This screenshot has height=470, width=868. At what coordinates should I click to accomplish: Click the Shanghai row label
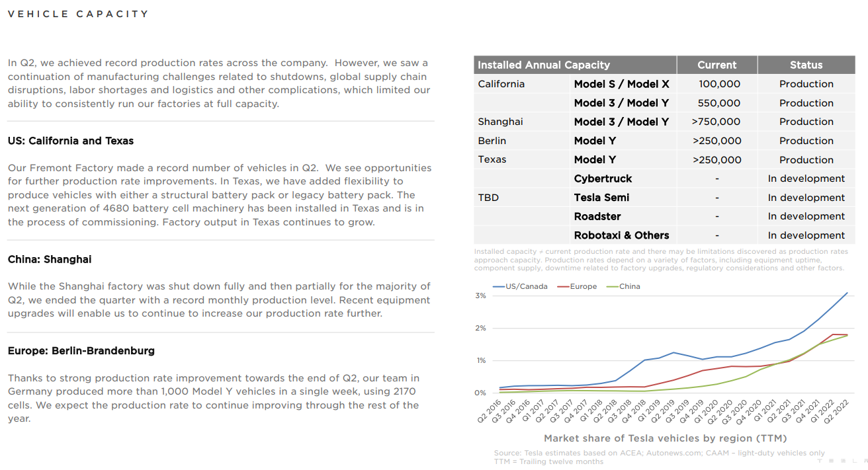pos(500,122)
